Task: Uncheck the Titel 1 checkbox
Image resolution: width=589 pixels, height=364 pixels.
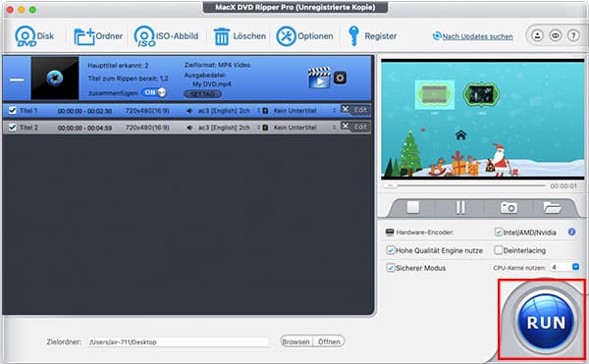Action: pos(12,110)
